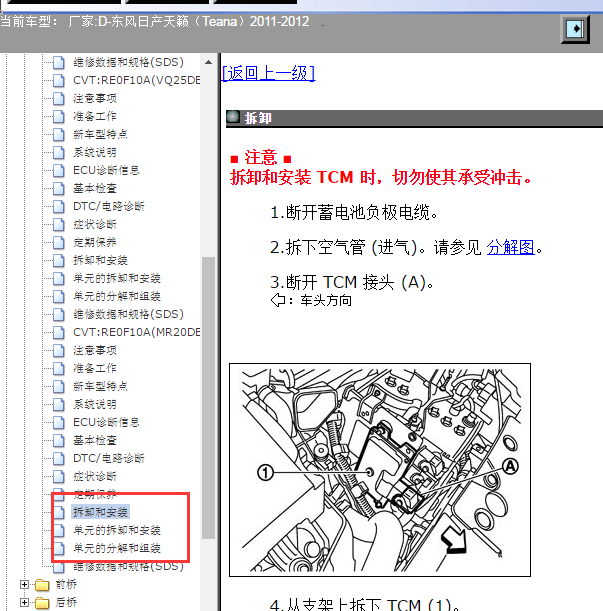Image resolution: width=603 pixels, height=611 pixels.
Task: Click the round icon beside the 拆卸 heading
Action: (x=233, y=117)
